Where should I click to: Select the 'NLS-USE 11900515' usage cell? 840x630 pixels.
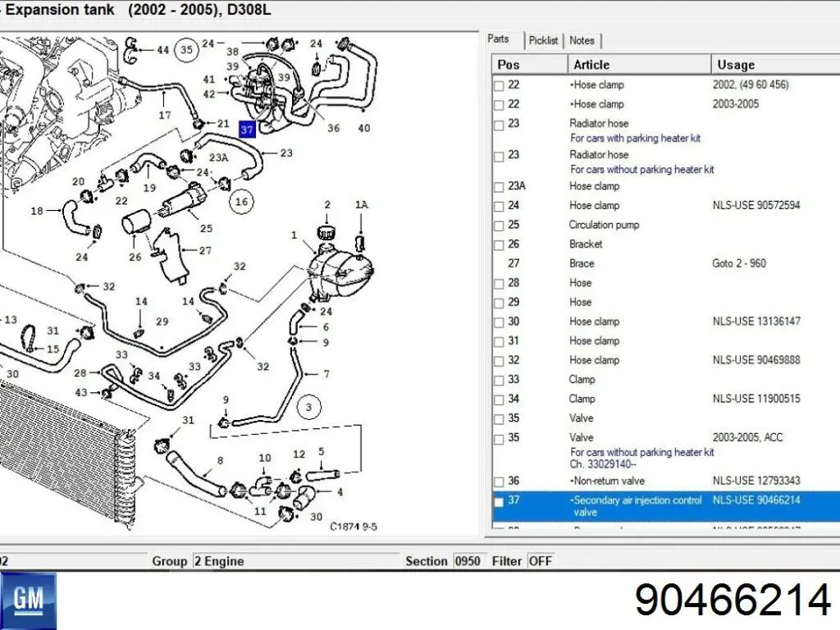coord(756,399)
